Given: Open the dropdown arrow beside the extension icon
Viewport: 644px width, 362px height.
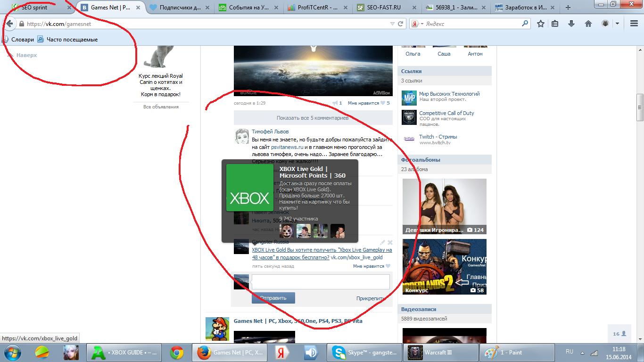Looking at the screenshot, I should pos(617,24).
